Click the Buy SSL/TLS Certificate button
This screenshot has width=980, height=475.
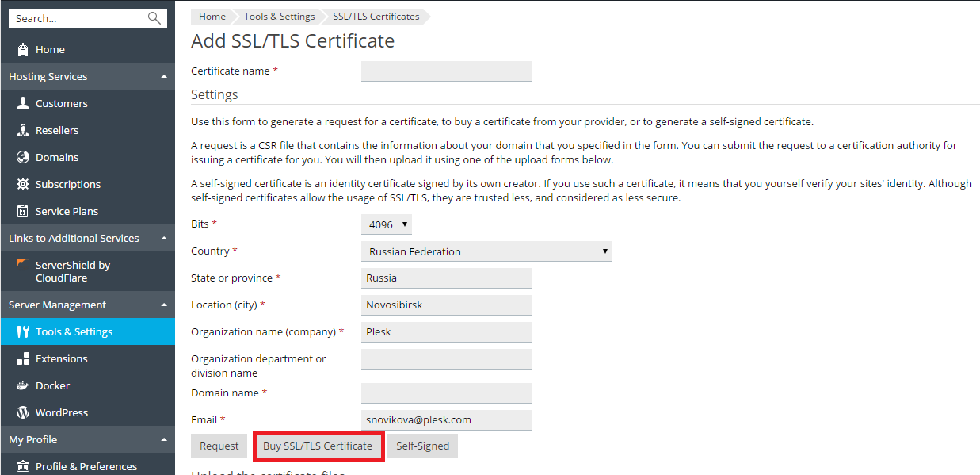point(318,446)
